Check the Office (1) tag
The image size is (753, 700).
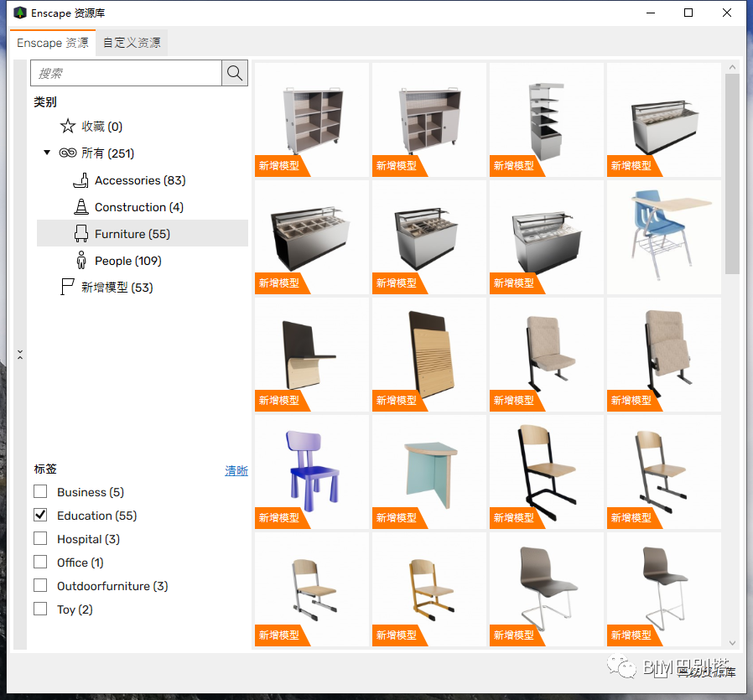[x=40, y=563]
